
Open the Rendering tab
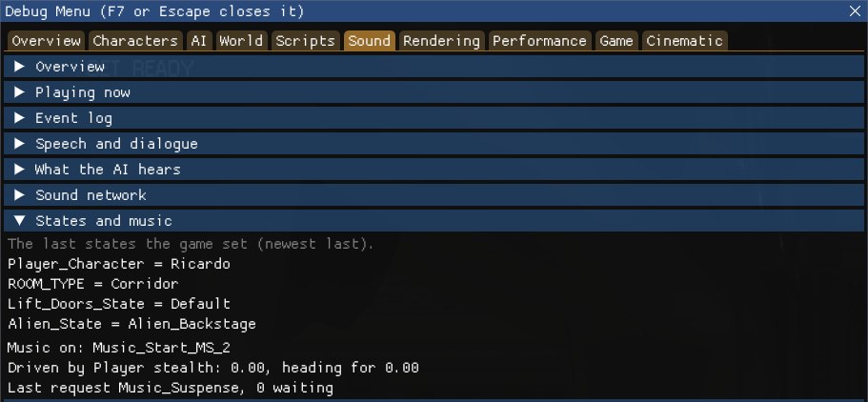(441, 41)
